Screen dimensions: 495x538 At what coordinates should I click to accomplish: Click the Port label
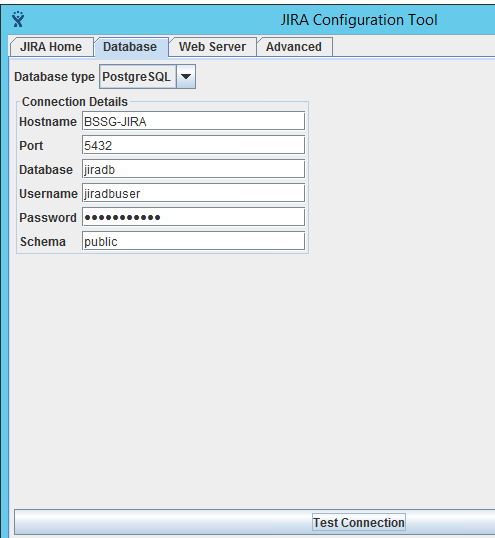[31, 146]
